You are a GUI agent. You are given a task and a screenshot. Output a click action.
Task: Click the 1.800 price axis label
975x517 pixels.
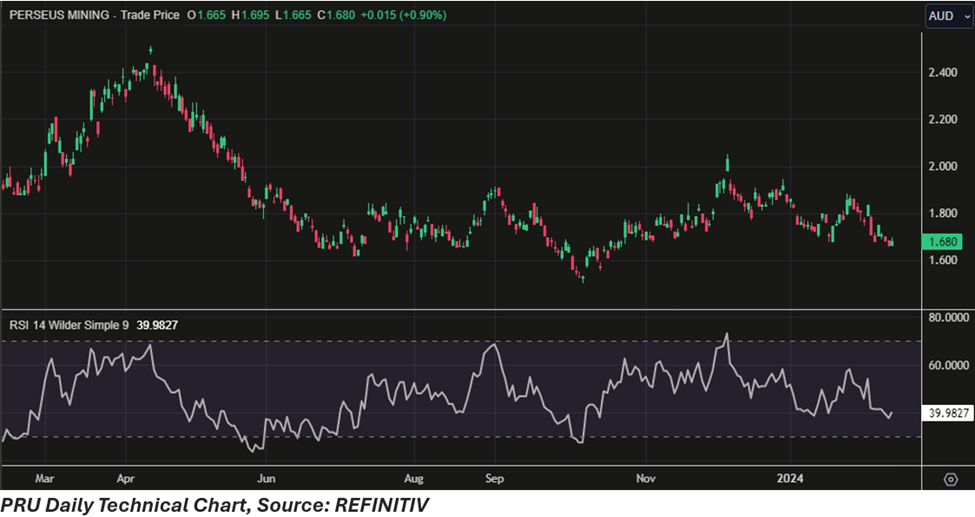943,213
